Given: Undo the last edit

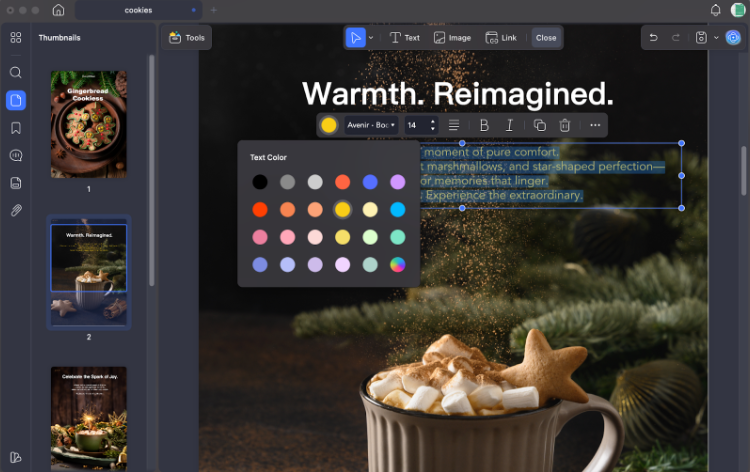Looking at the screenshot, I should coord(654,38).
